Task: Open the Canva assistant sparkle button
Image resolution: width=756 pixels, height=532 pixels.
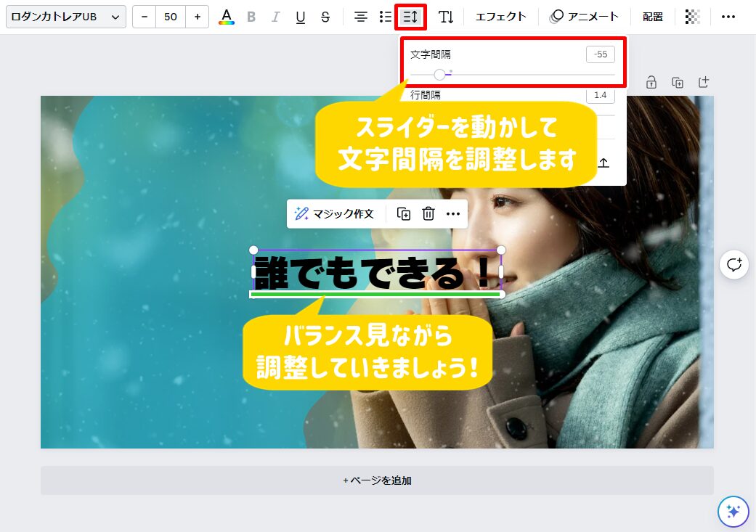Action: coord(733,511)
